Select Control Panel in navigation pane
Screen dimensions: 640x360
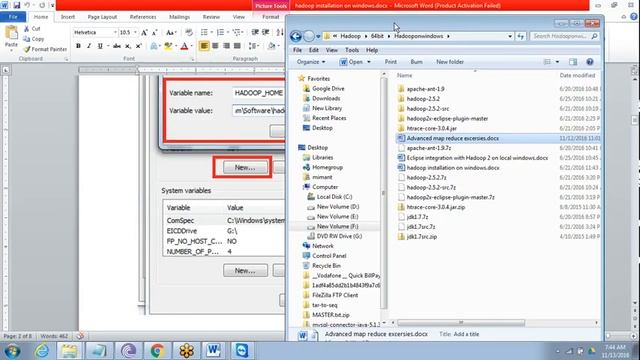click(x=329, y=256)
